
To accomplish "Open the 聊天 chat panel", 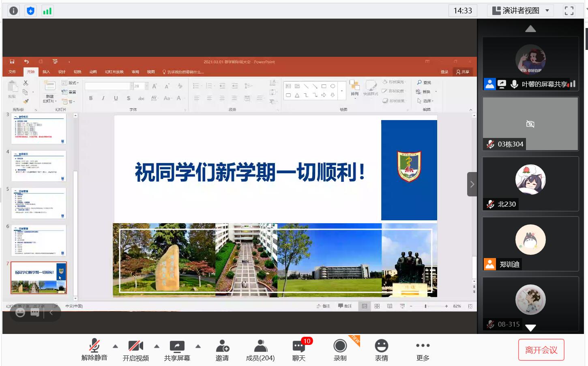I will tap(299, 350).
